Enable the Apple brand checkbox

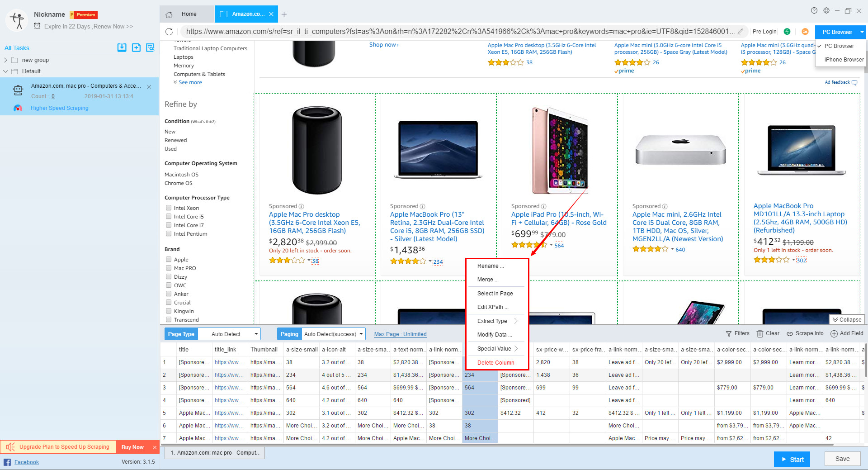(169, 260)
